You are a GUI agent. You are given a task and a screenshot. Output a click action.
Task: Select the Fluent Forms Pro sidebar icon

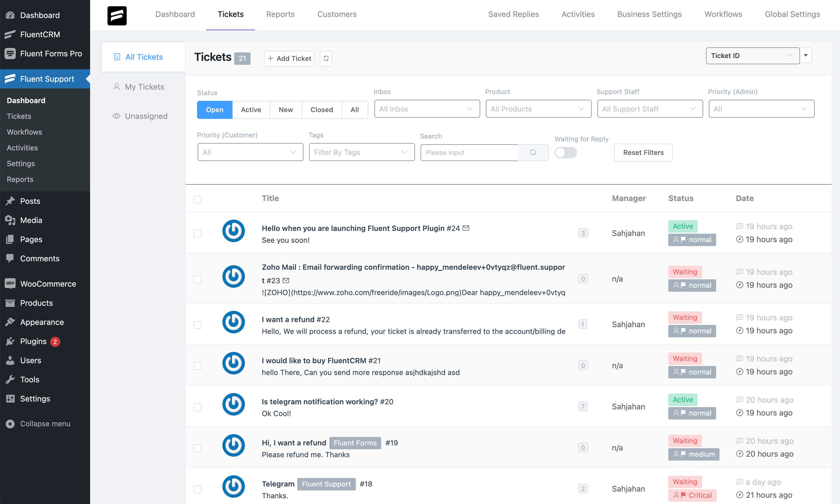click(x=10, y=54)
